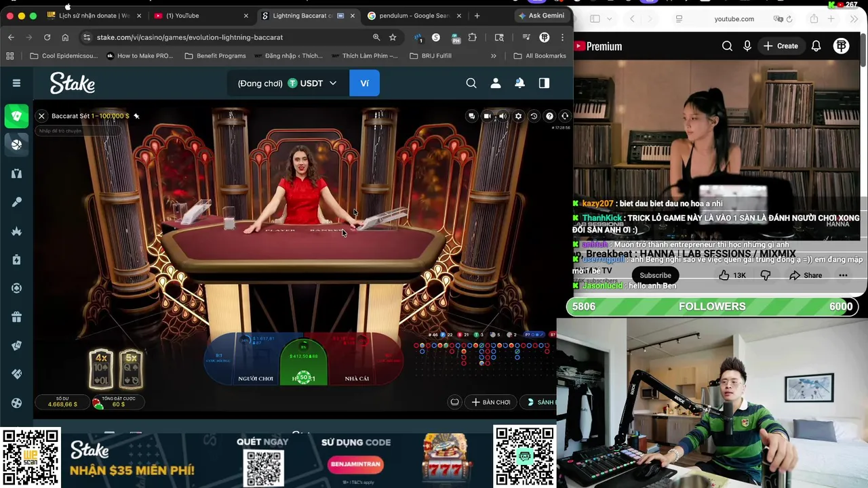Click the YouTube Create button
The width and height of the screenshot is (868, 488).
(x=781, y=46)
